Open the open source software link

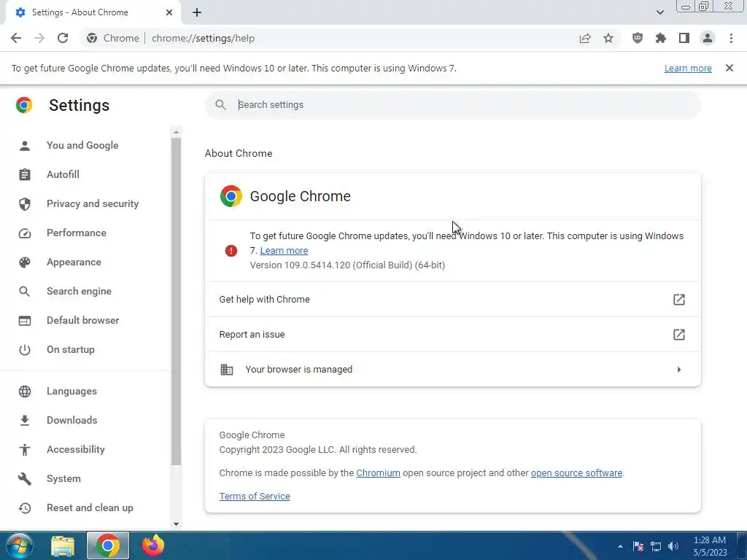pyautogui.click(x=576, y=472)
